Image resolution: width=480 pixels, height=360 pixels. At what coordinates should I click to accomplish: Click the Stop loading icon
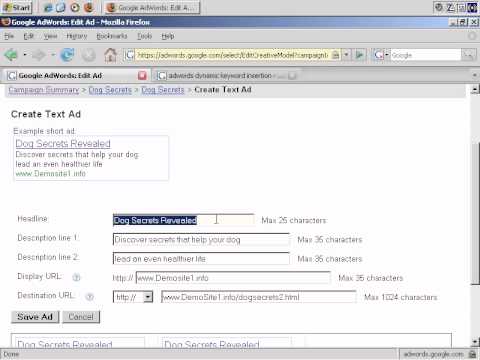tap(89, 55)
